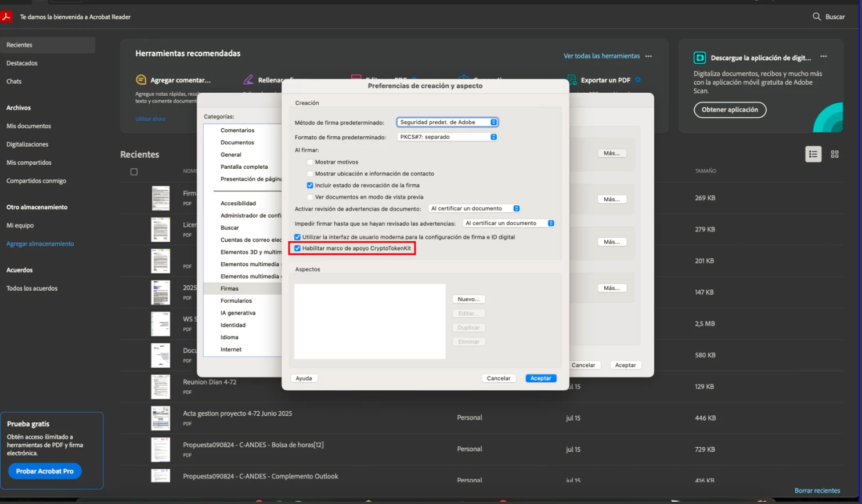Click the empty appearances list box

370,321
